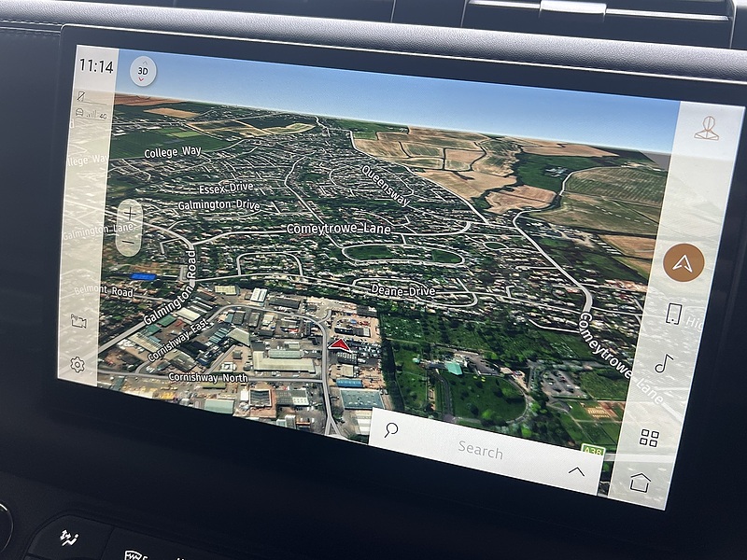The image size is (747, 560).
Task: Select the highlighted navigation arrow icon
Action: click(x=683, y=262)
